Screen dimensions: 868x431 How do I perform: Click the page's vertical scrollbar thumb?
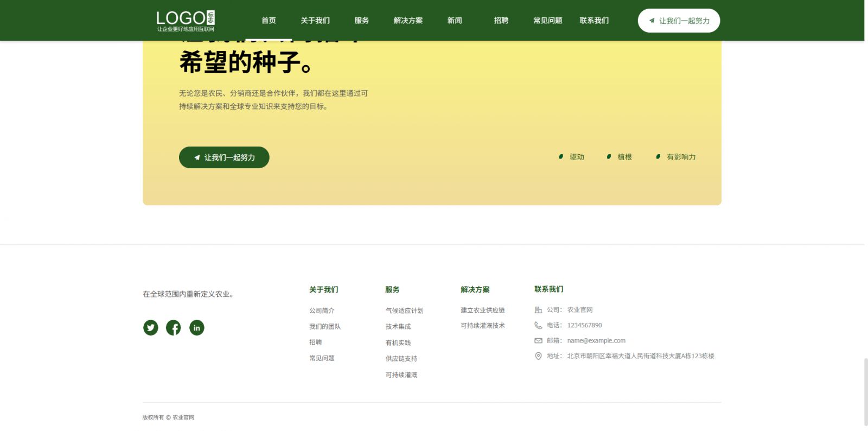[x=866, y=391]
